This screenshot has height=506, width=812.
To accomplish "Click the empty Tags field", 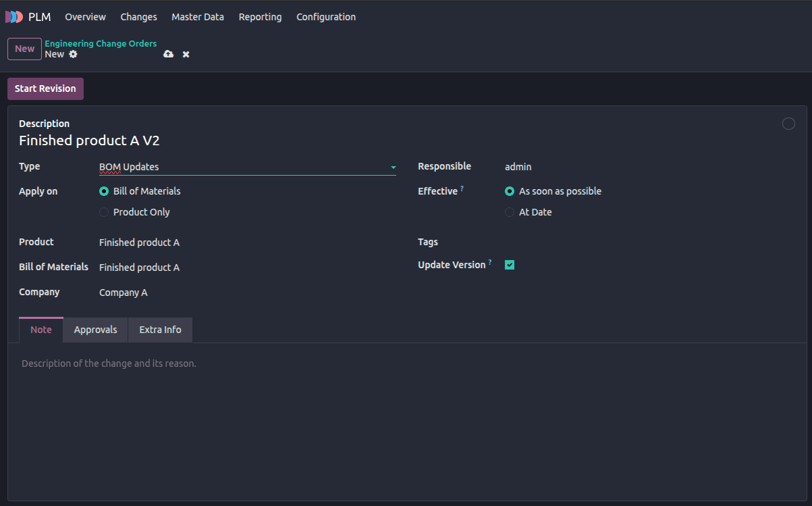I will [x=650, y=242].
